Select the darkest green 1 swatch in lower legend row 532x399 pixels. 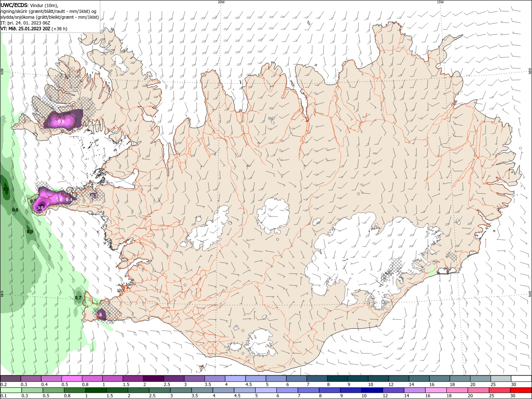tap(96, 390)
